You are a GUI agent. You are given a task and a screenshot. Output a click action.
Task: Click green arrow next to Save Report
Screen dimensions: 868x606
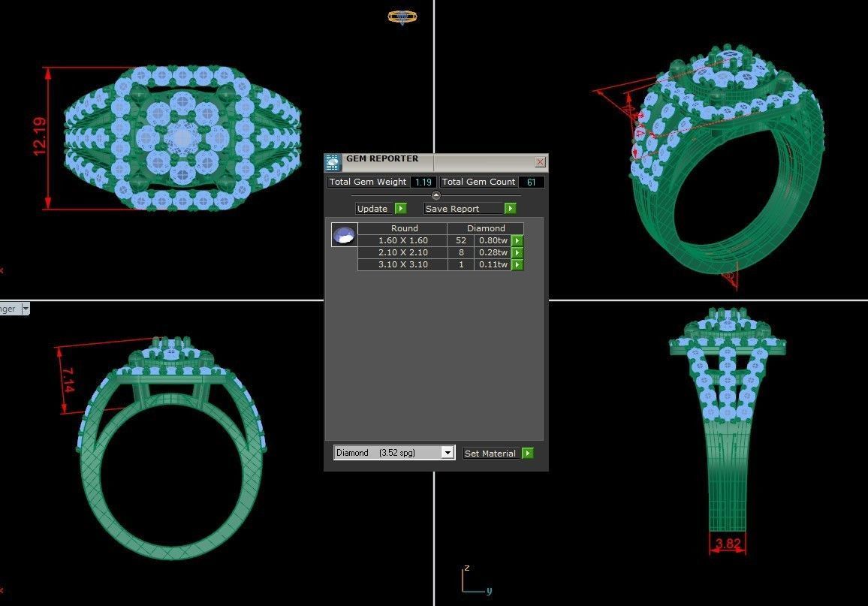click(511, 209)
